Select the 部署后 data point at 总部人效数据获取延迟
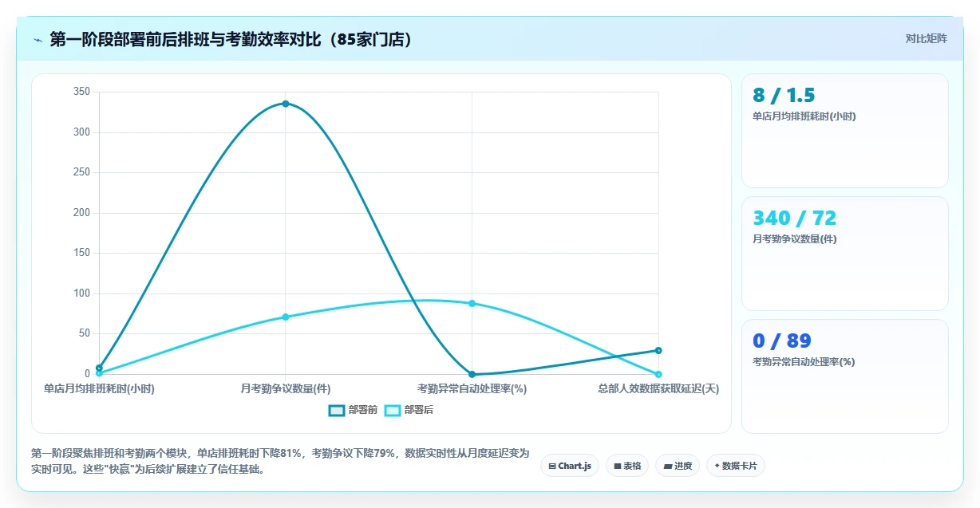The height and width of the screenshot is (508, 980). point(658,374)
